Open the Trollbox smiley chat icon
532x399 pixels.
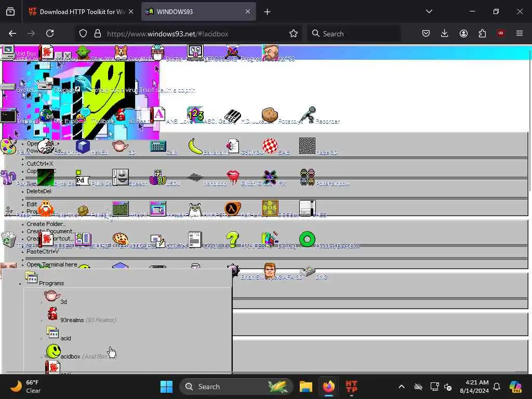pyautogui.click(x=83, y=116)
